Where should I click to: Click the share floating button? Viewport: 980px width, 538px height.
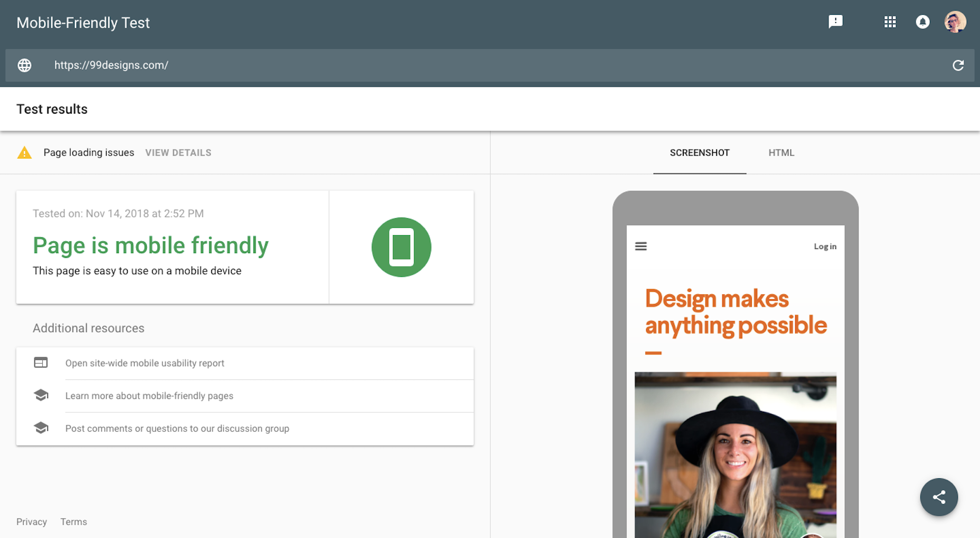pos(939,497)
